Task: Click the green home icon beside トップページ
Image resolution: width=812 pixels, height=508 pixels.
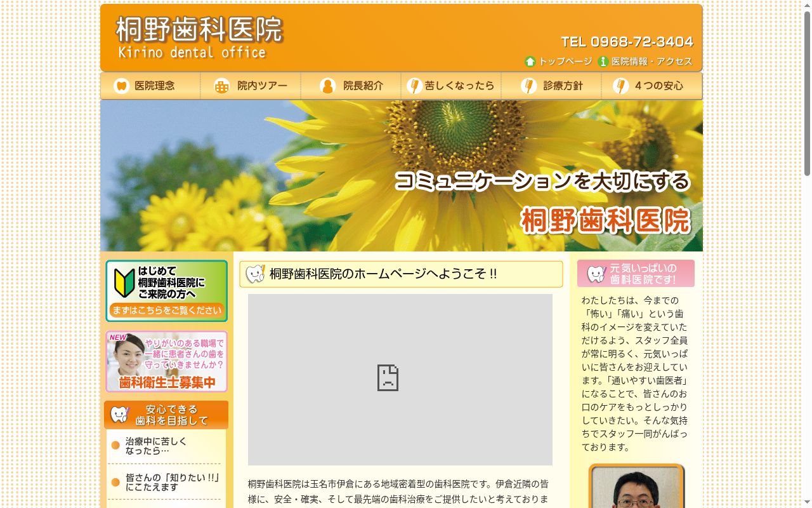Action: tap(530, 62)
